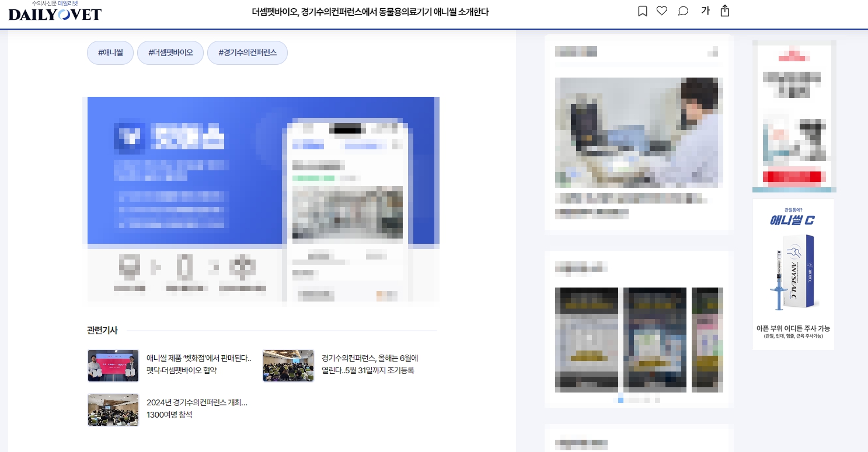This screenshot has height=452, width=868.
Task: Change font size with 가 icon
Action: point(705,11)
